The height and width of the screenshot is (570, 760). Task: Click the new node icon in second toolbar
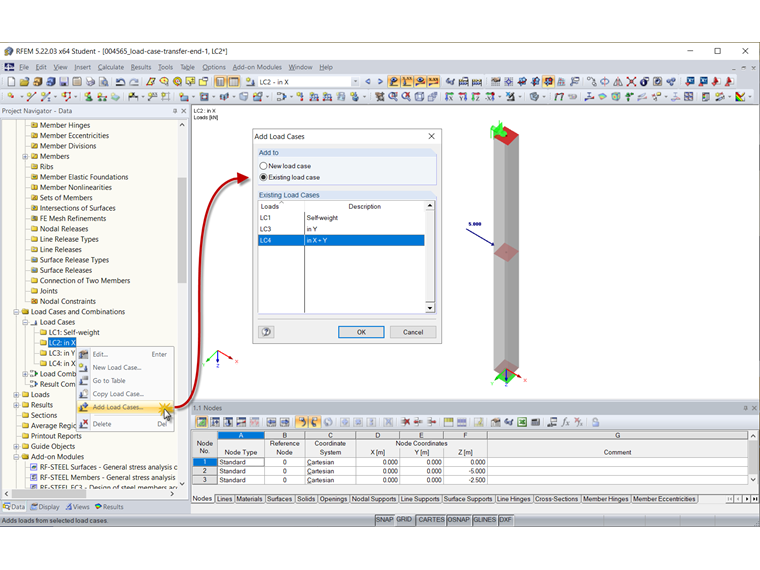tap(11, 96)
